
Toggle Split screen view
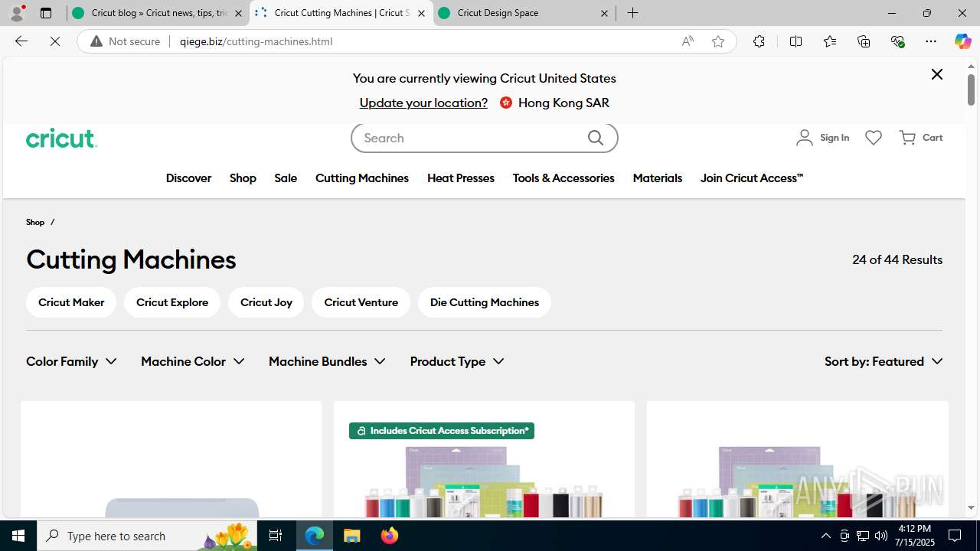(795, 41)
